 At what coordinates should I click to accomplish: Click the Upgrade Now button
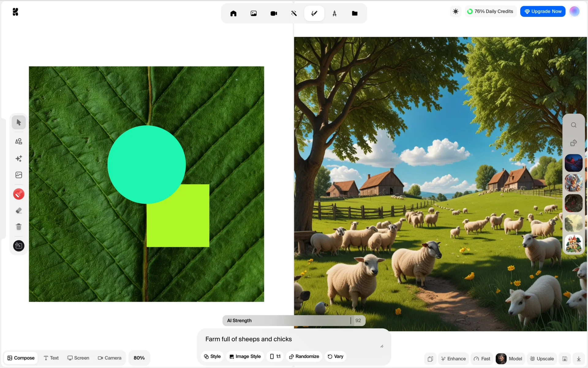(543, 11)
